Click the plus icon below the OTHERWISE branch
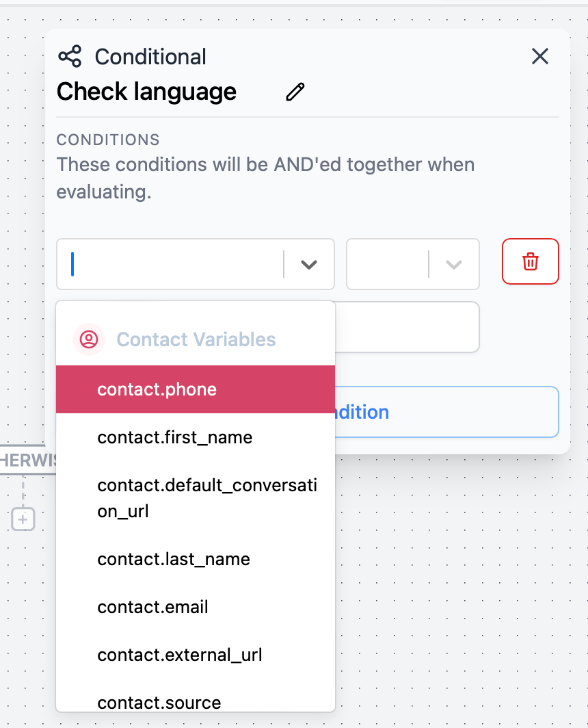This screenshot has height=728, width=588. tap(23, 519)
